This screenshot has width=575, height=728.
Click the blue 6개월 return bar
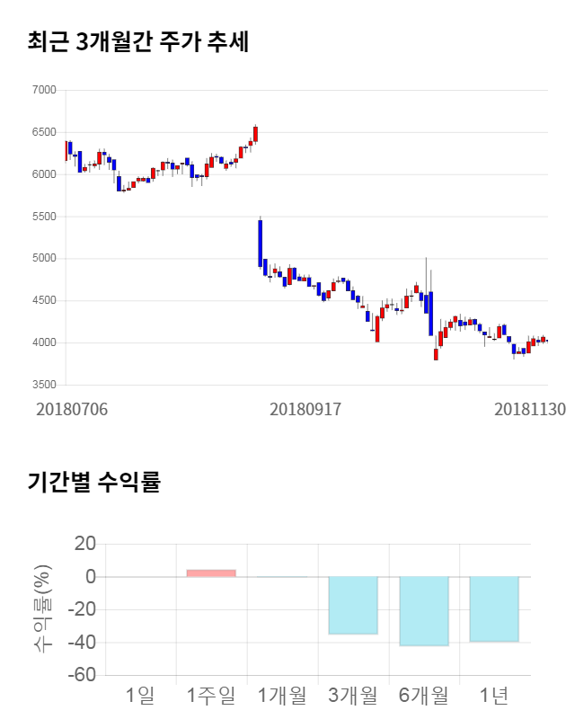pyautogui.click(x=424, y=611)
